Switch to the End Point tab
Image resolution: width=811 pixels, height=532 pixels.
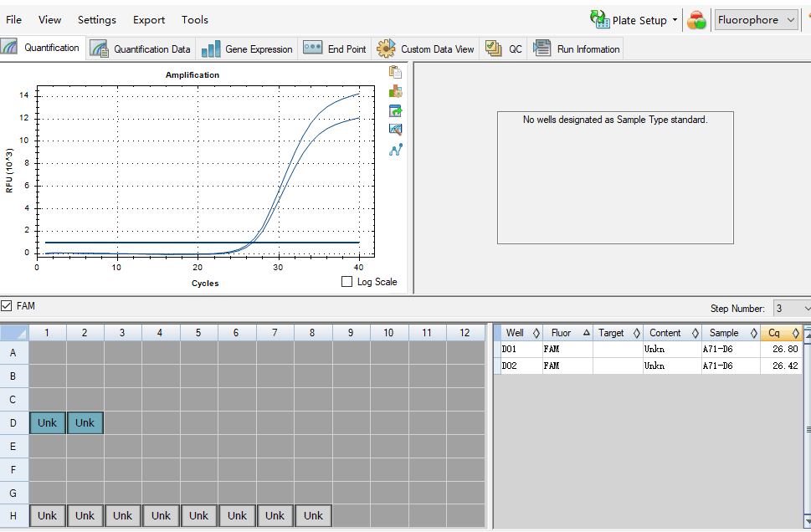click(x=335, y=49)
